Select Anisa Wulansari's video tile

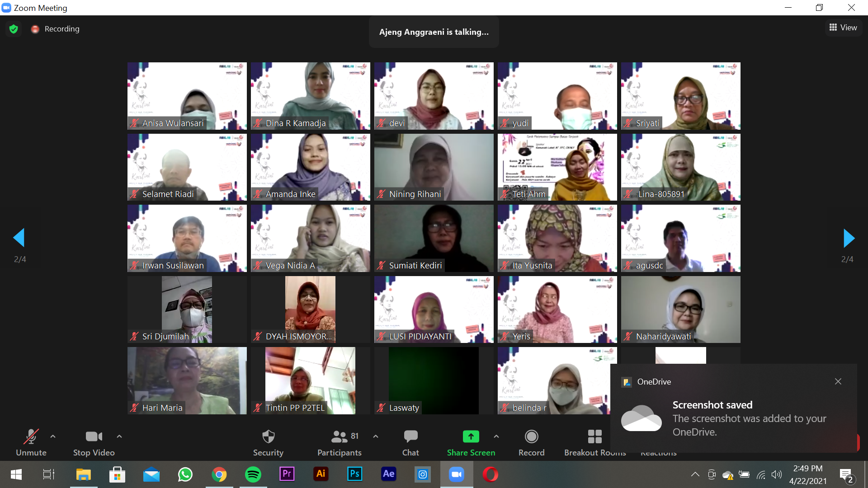[187, 96]
